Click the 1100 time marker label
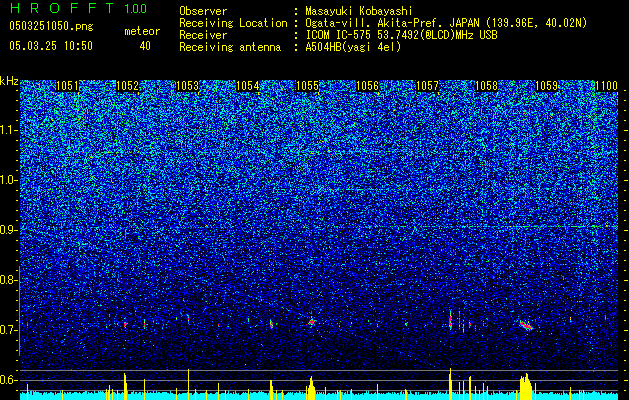This screenshot has height=400, width=629. (607, 86)
